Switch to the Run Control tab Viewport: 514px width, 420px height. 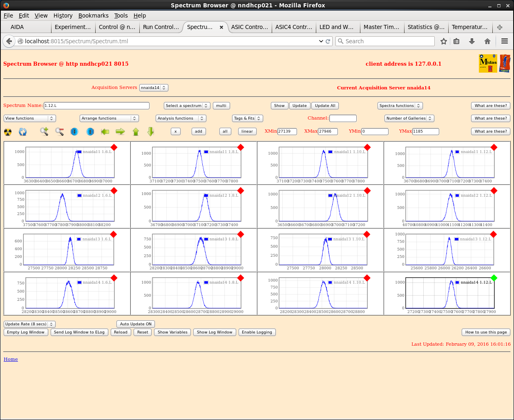click(161, 27)
